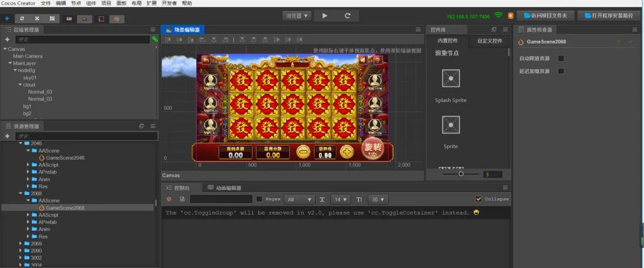Image resolution: width=644 pixels, height=268 pixels.
Task: Switch to the 内置控件 tab
Action: point(447,41)
